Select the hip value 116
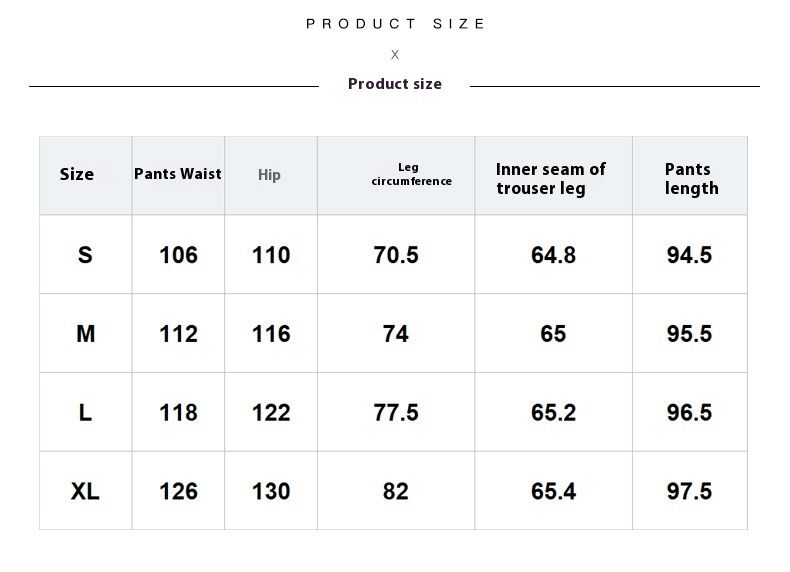This screenshot has height=572, width=790. [271, 334]
